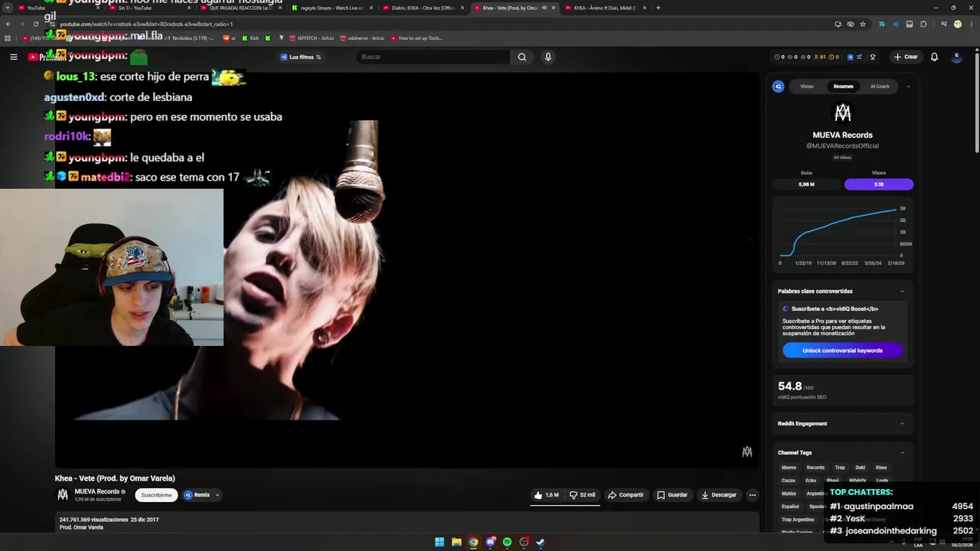Open Discord from the taskbar
980x551 pixels.
(x=490, y=542)
